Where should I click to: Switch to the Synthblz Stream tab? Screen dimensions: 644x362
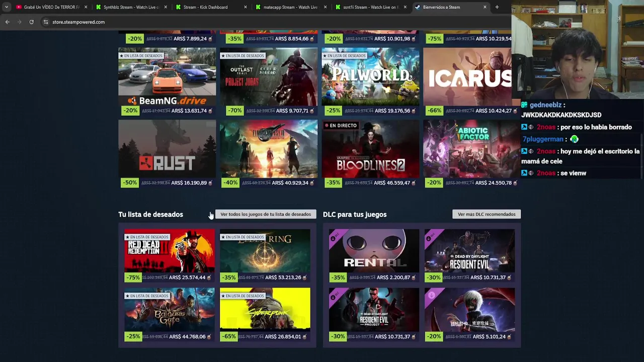click(x=131, y=7)
